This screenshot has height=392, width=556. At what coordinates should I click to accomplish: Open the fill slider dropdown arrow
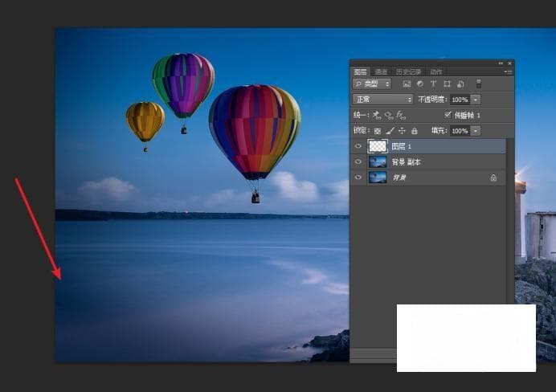476,131
